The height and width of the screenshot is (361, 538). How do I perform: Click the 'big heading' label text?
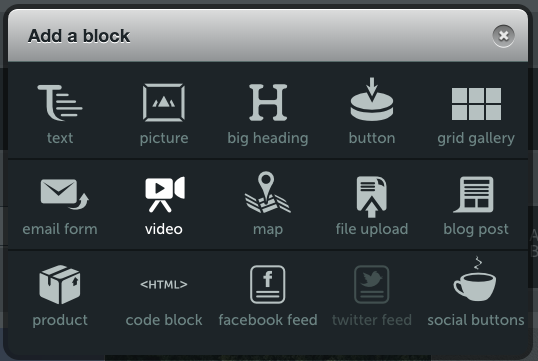point(268,138)
